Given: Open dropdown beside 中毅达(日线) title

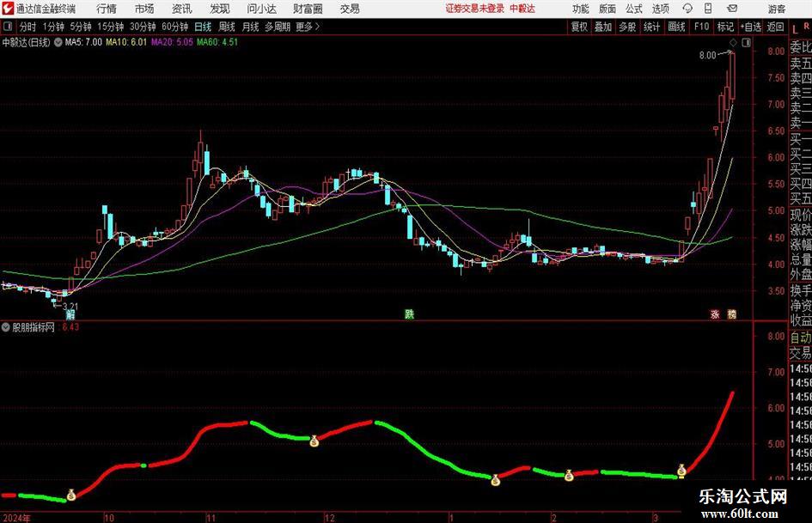Looking at the screenshot, I should point(58,42).
